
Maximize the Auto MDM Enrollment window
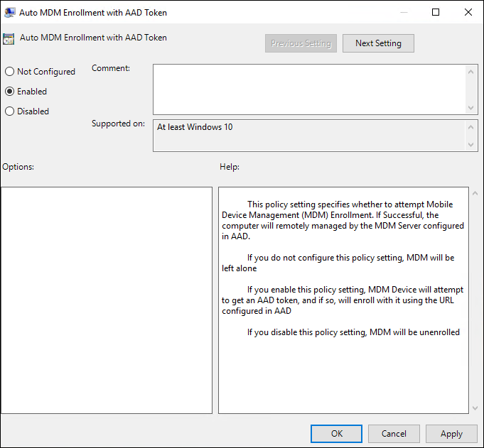coord(436,12)
